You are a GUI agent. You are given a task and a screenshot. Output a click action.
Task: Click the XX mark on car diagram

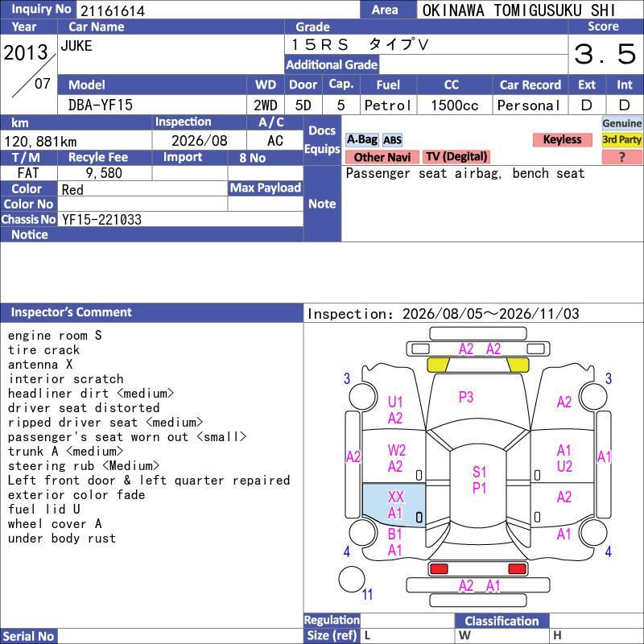396,497
